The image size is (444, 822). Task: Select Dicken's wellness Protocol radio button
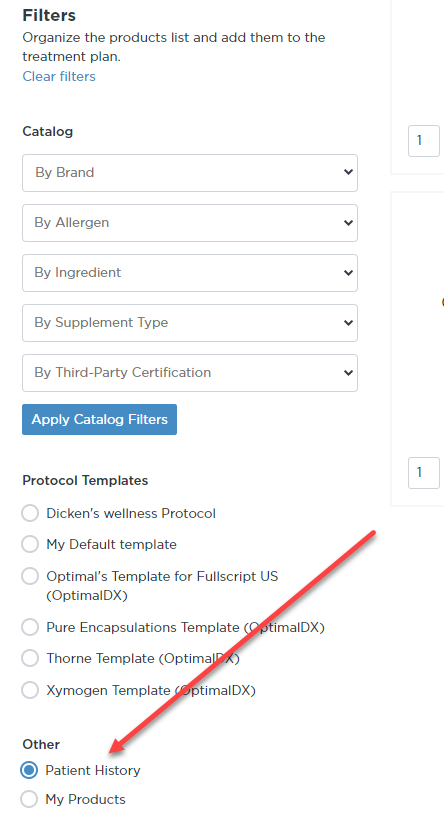coord(30,513)
